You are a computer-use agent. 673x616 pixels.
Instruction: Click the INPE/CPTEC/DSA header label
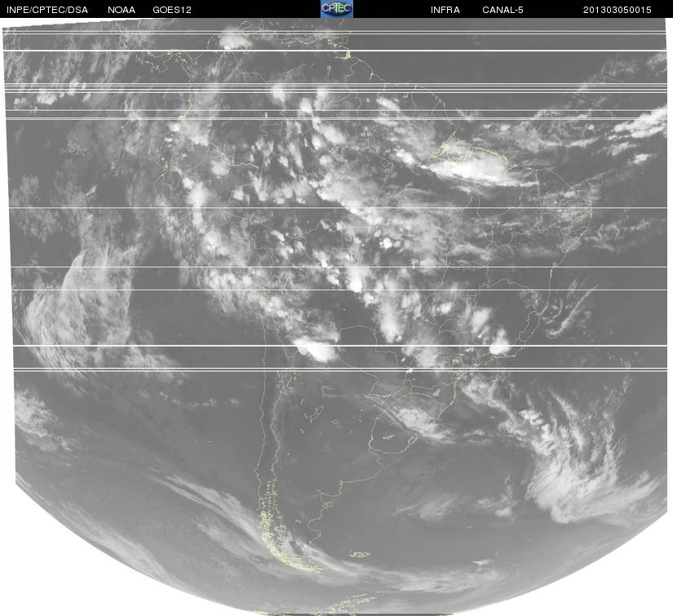(47, 10)
